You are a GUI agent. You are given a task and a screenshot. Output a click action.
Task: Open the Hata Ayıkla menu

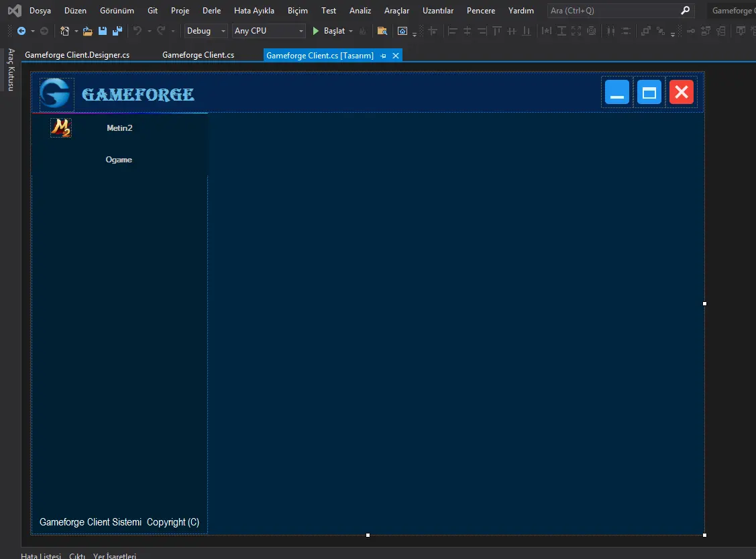coord(254,11)
